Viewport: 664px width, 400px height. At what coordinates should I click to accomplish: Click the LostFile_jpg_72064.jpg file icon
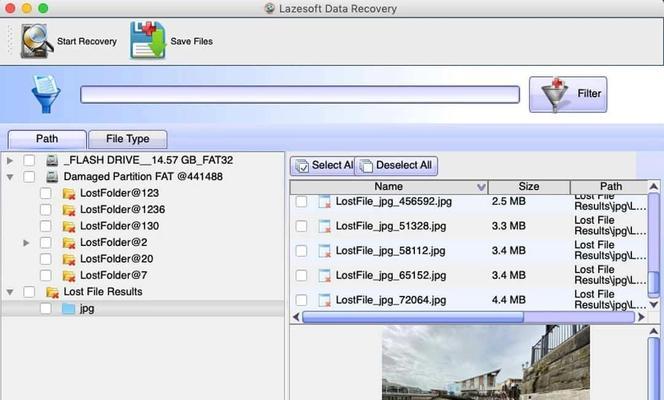324,300
